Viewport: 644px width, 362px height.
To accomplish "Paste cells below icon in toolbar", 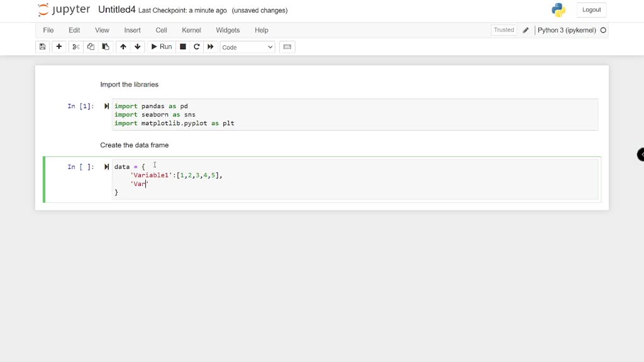I will 106,47.
